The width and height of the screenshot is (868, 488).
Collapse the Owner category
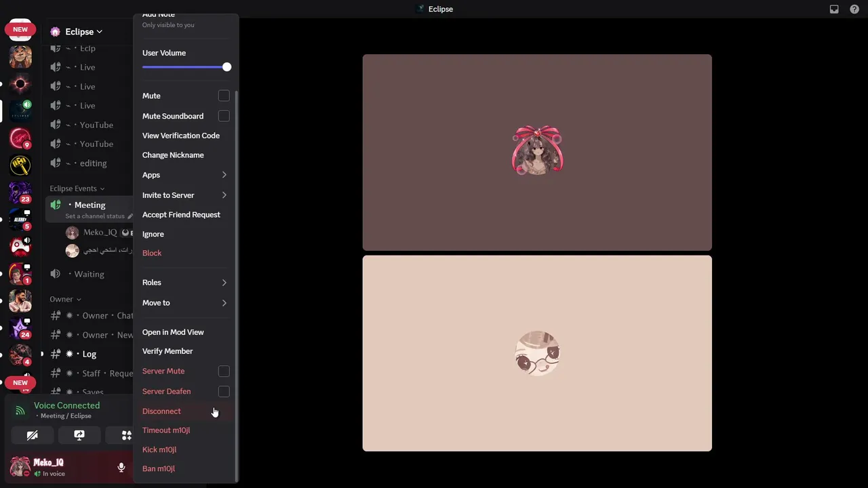65,299
